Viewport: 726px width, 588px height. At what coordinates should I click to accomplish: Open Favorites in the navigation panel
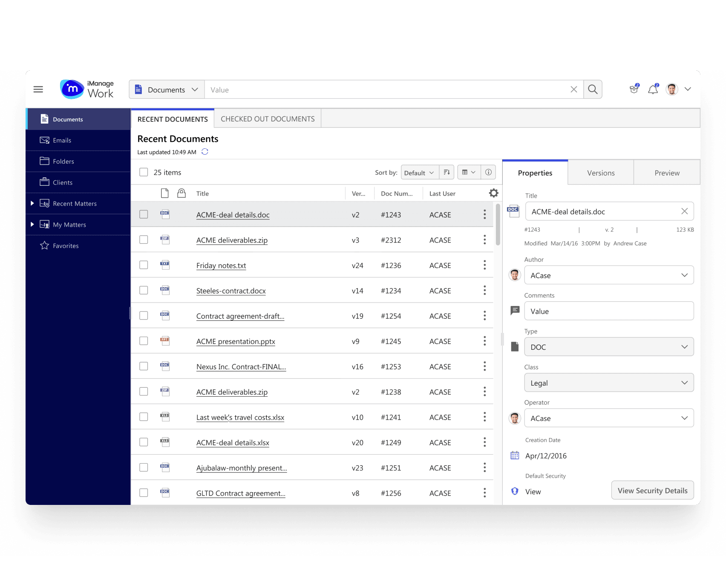coord(66,245)
